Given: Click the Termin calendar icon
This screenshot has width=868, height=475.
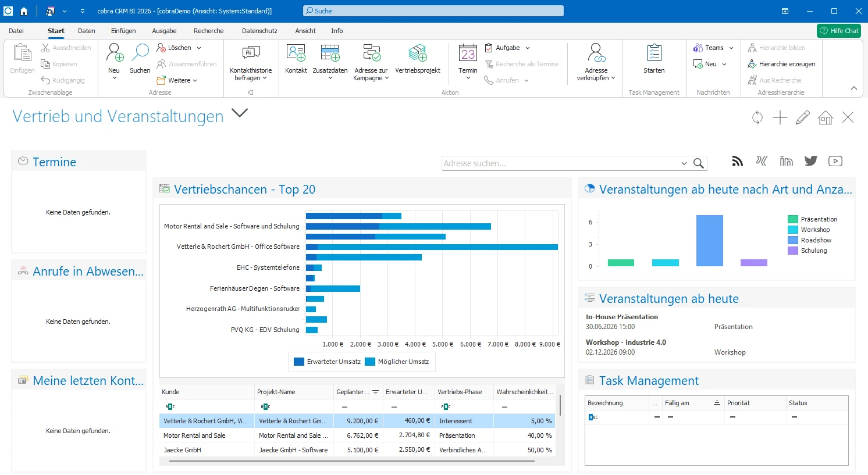Looking at the screenshot, I should click(468, 53).
